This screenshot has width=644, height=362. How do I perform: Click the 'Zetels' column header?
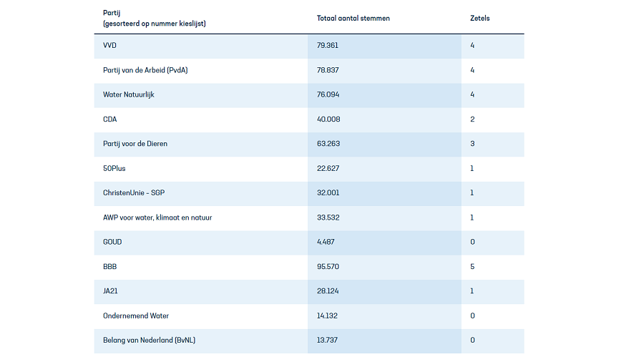point(479,18)
